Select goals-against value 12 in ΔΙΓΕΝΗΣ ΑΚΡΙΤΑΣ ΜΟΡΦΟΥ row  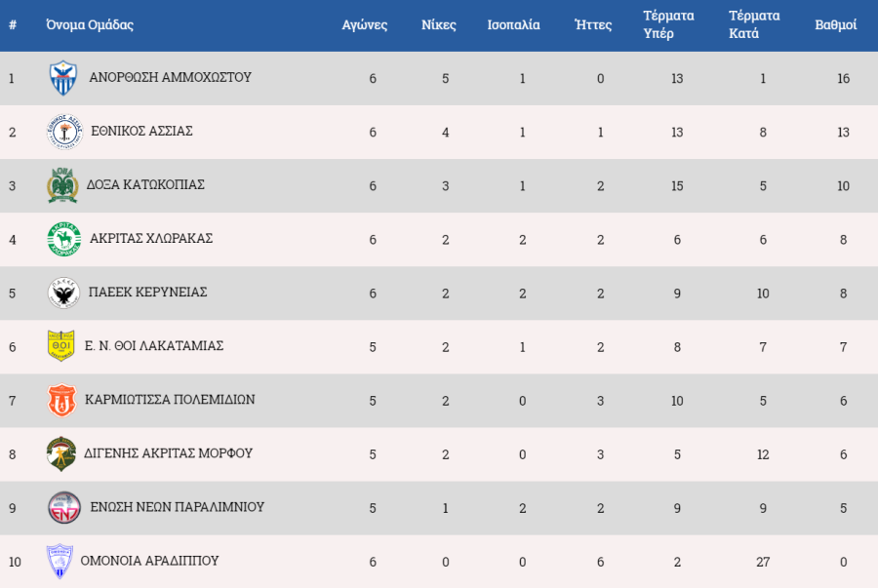(x=763, y=454)
